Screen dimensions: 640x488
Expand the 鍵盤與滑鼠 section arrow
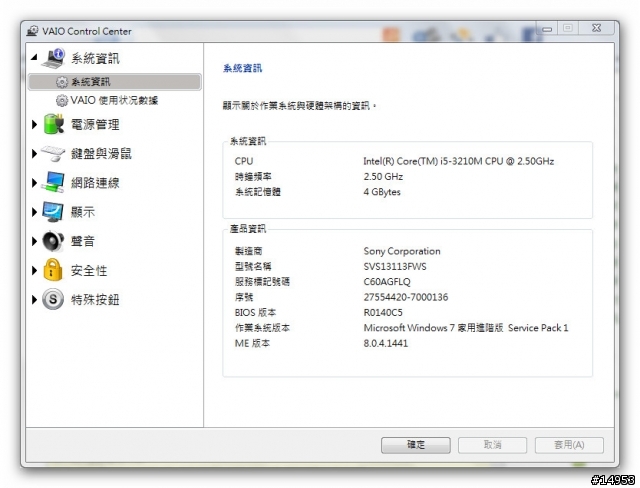(34, 154)
